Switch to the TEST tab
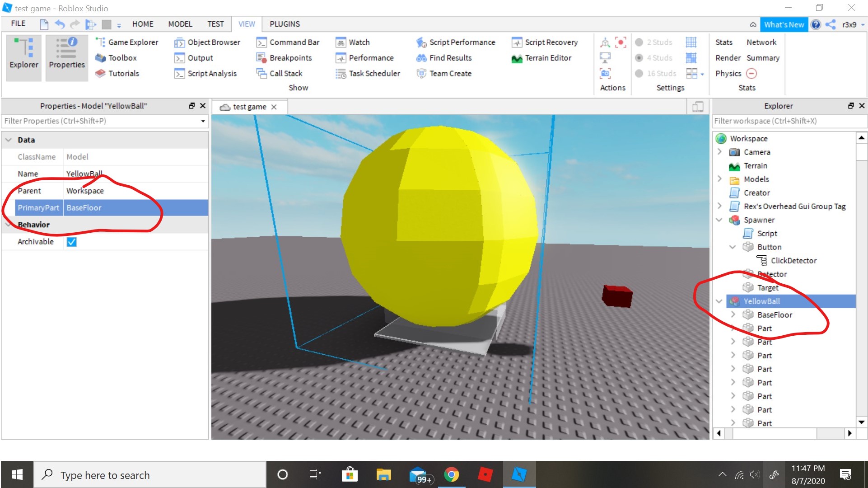The width and height of the screenshot is (868, 488). tap(215, 24)
